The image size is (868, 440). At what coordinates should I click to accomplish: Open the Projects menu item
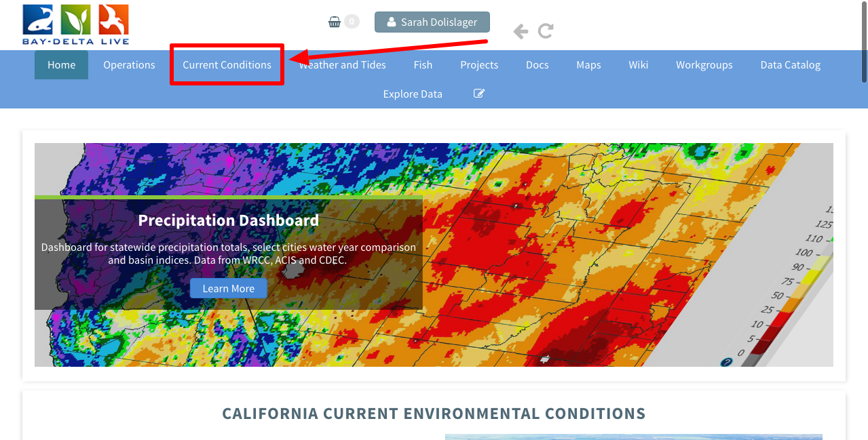[x=479, y=65]
